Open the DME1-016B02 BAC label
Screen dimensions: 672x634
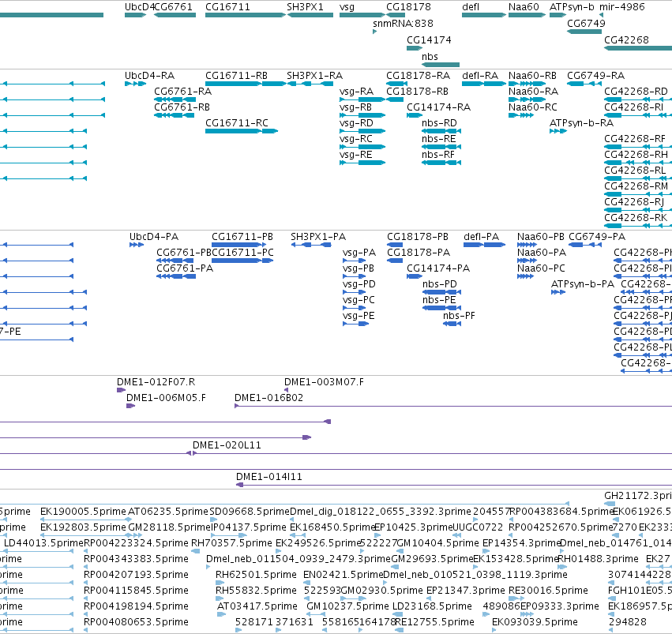[268, 398]
